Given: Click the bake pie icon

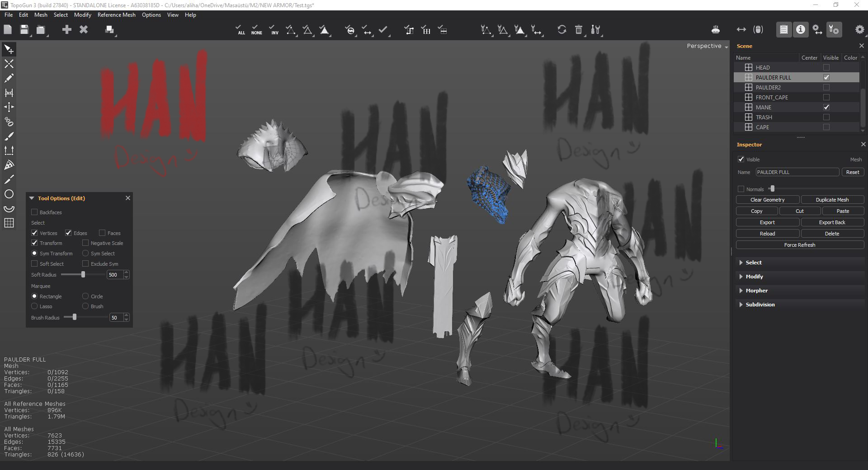Looking at the screenshot, I should click(716, 30).
